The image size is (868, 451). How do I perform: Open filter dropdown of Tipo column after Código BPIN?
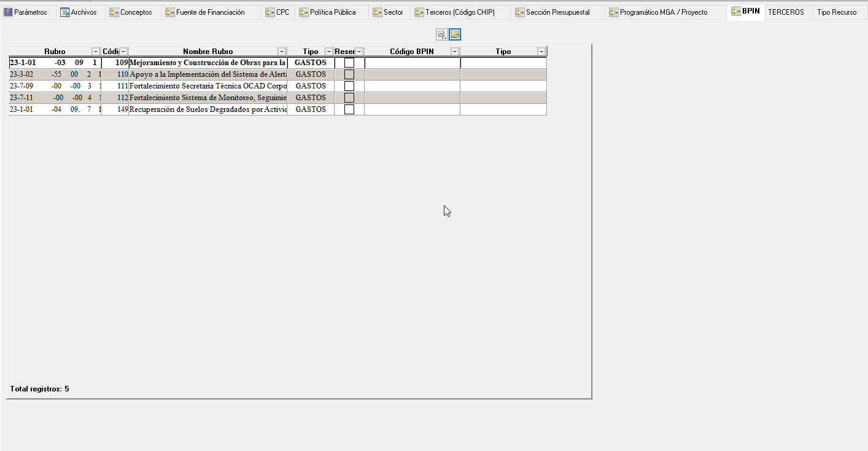tap(541, 52)
